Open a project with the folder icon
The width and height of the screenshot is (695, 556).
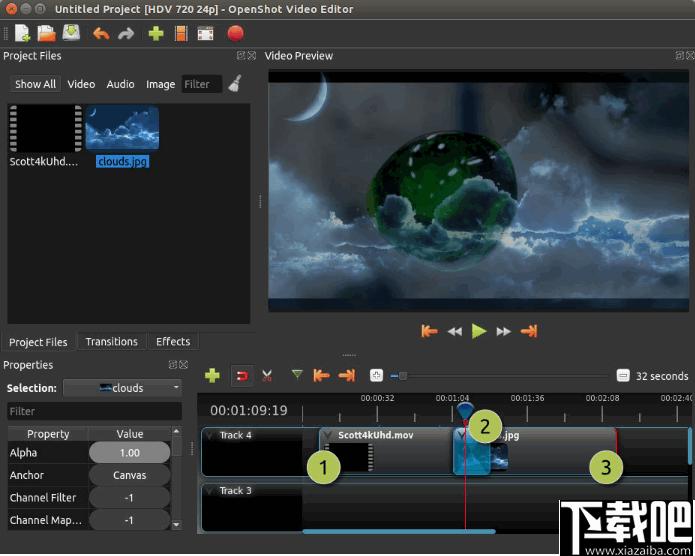tap(47, 33)
